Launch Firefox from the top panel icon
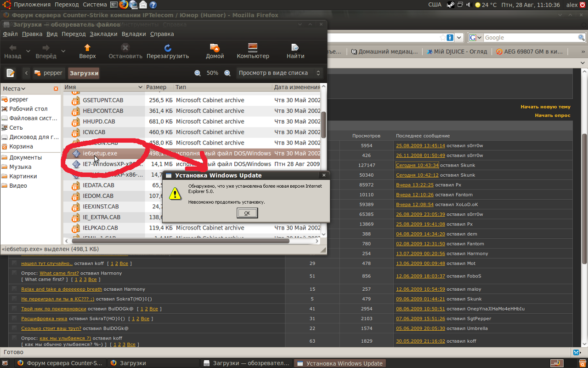Viewport: 588px width, 368px height. (124, 5)
